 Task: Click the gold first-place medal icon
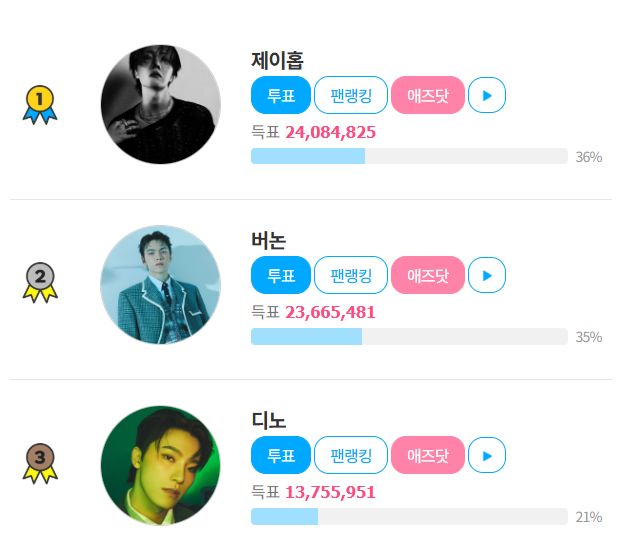[x=40, y=104]
